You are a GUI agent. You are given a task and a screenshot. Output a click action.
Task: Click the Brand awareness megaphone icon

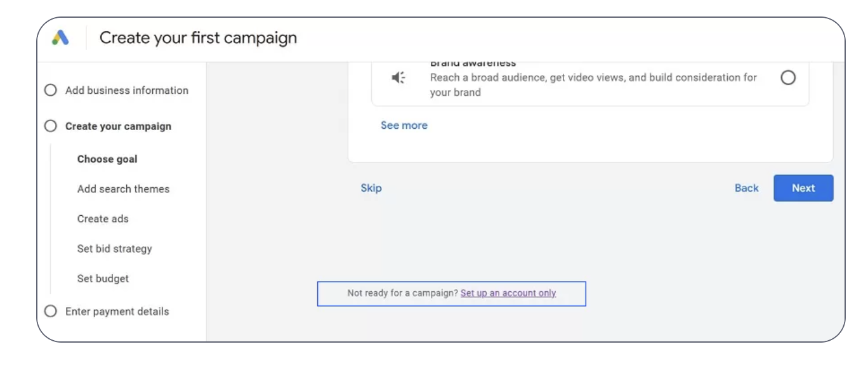(398, 78)
